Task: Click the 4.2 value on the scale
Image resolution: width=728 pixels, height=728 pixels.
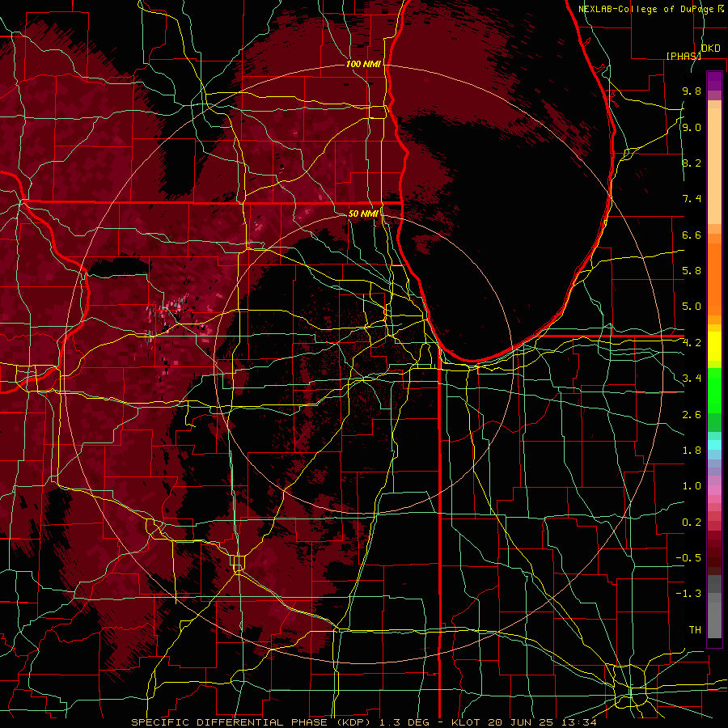Action: click(692, 343)
